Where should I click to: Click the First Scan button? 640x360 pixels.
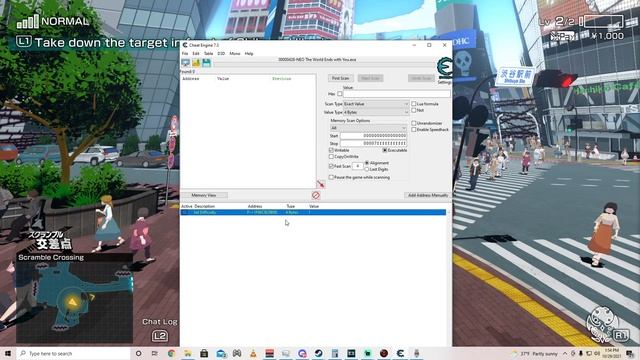(340, 78)
